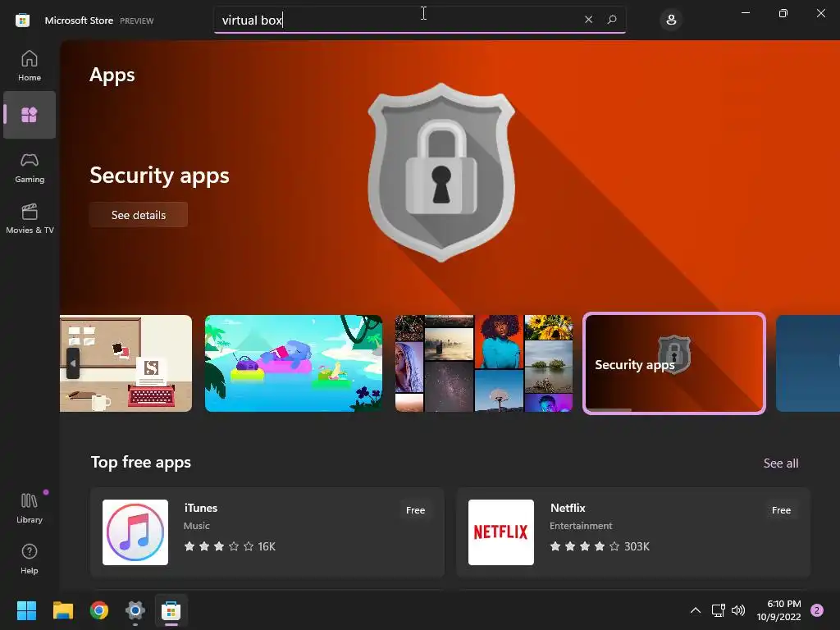Viewport: 840px width, 630px height.
Task: Select the Apps sidebar icon
Action: coord(30,115)
